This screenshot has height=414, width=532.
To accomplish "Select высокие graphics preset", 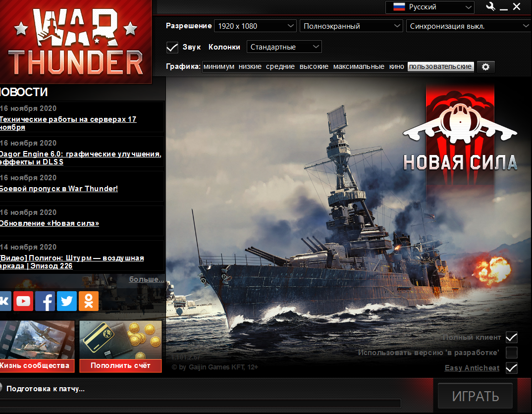I will [314, 66].
